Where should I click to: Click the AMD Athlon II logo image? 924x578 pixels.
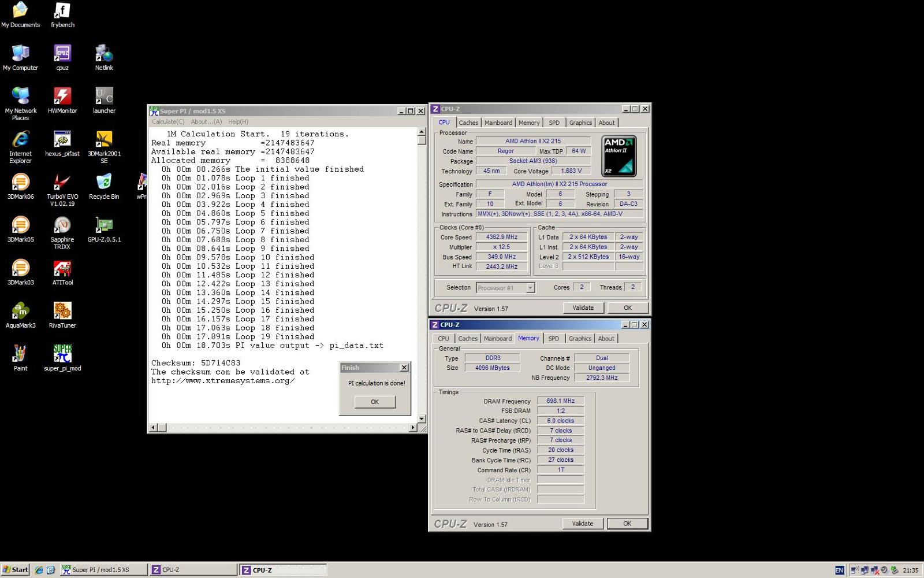pos(619,156)
